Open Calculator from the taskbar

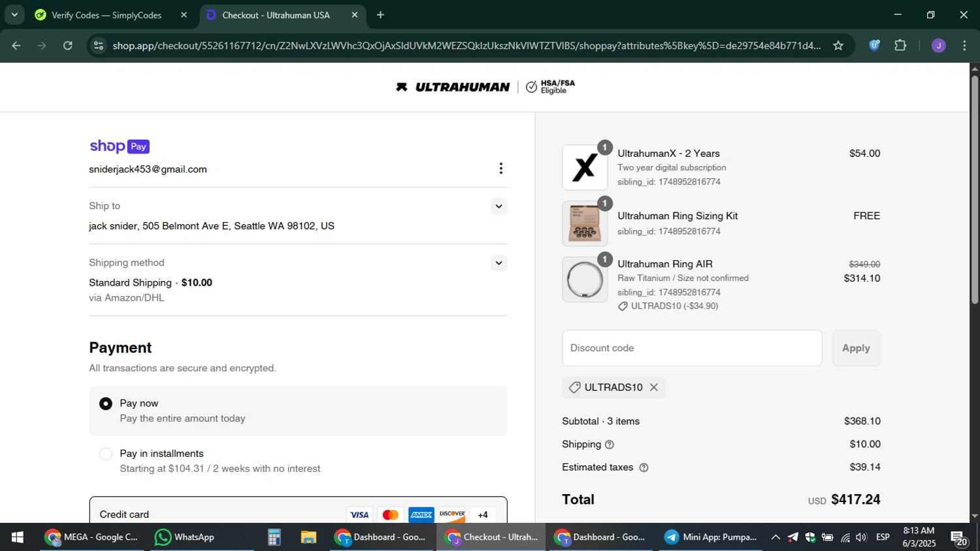coord(274,537)
